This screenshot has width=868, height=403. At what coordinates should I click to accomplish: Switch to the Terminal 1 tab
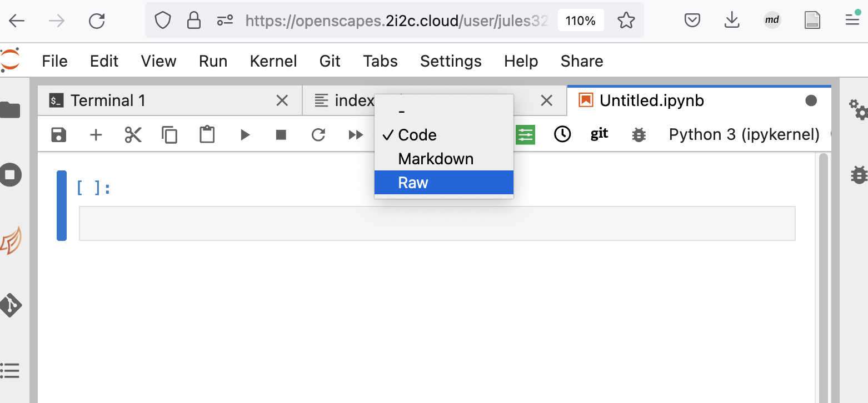pos(108,100)
